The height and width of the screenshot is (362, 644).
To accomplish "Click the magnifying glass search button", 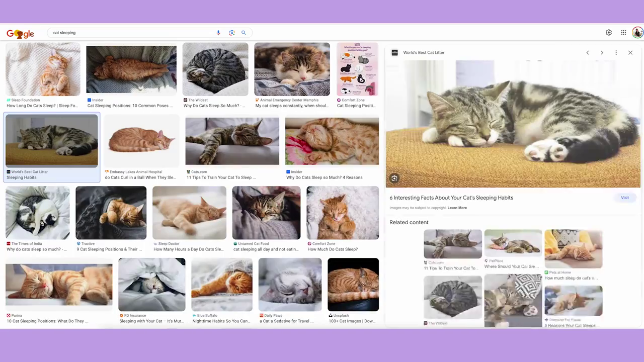I will [x=244, y=33].
